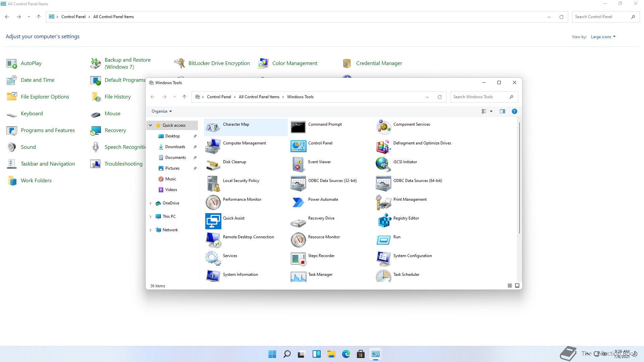The height and width of the screenshot is (362, 644).
Task: Open recent locations dropdown in Windows Tools
Action: [174, 97]
